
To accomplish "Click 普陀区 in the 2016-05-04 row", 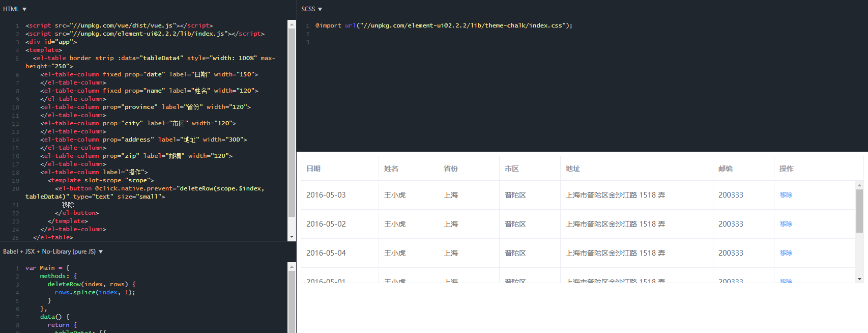I will point(515,253).
